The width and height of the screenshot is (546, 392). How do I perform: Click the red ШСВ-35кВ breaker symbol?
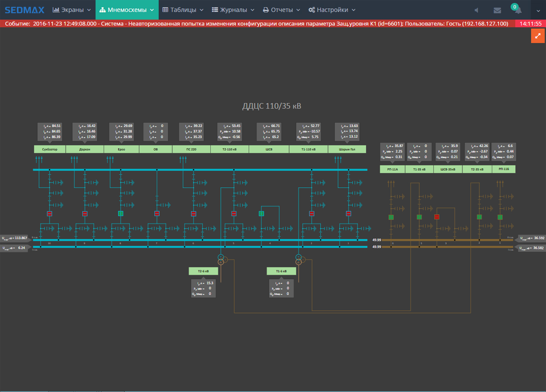click(x=437, y=217)
